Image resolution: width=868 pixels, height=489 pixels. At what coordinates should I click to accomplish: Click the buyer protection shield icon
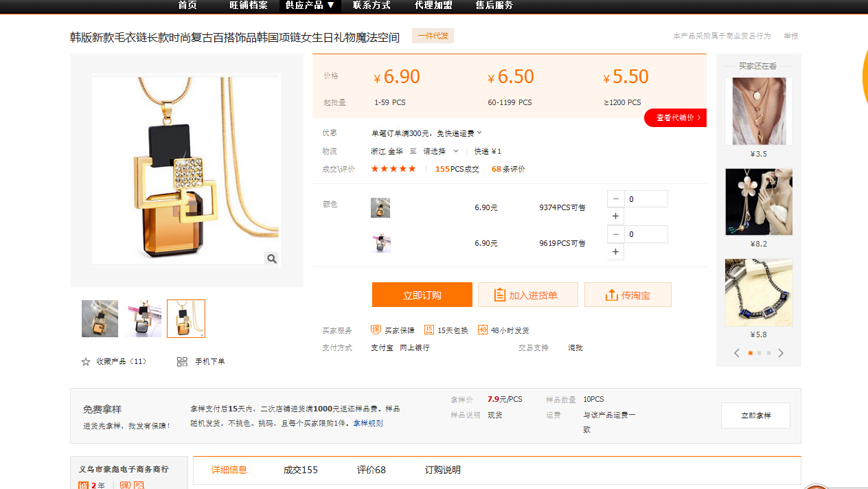(x=376, y=330)
